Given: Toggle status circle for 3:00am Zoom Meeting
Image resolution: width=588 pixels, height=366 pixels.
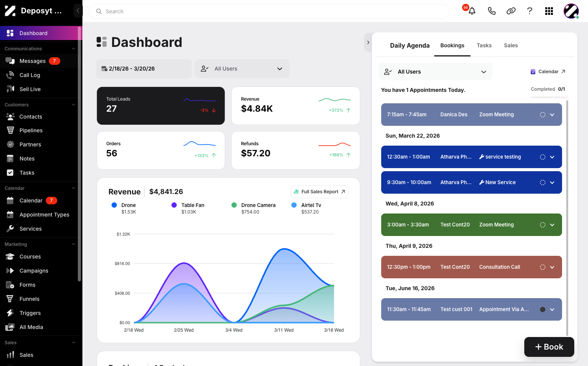Looking at the screenshot, I should tap(543, 225).
